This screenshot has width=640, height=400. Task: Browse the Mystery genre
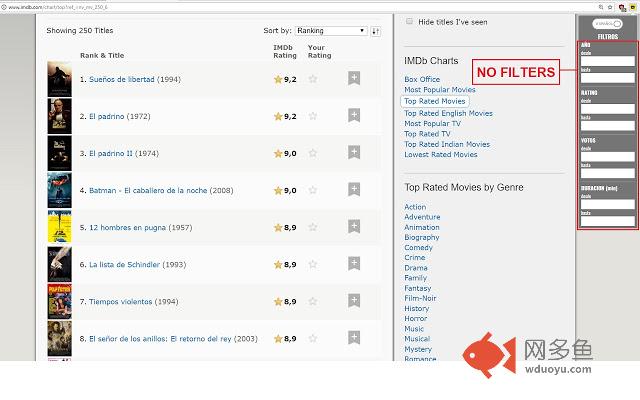[418, 349]
